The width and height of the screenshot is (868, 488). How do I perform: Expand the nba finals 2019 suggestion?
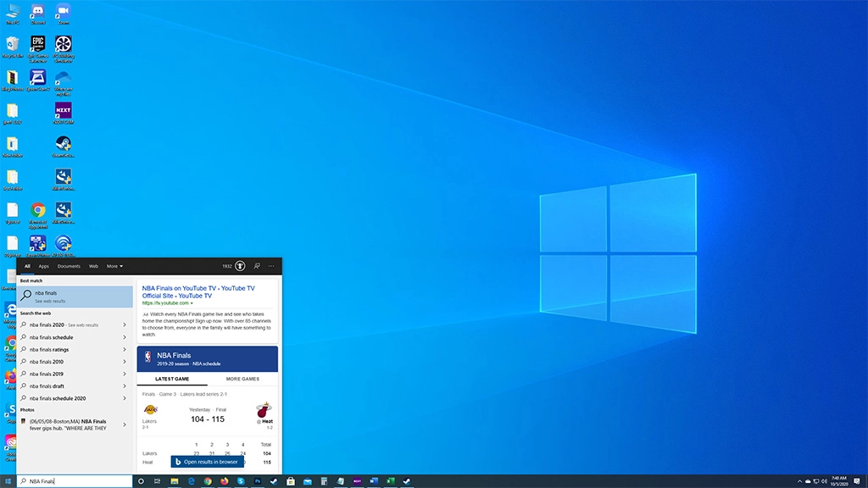pos(124,374)
